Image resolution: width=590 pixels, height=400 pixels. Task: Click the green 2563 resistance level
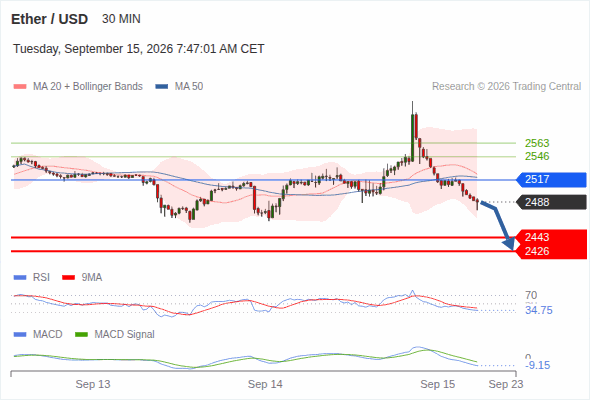click(537, 143)
